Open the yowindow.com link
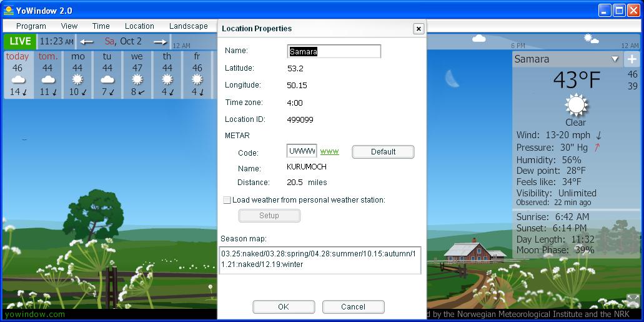 (x=35, y=314)
